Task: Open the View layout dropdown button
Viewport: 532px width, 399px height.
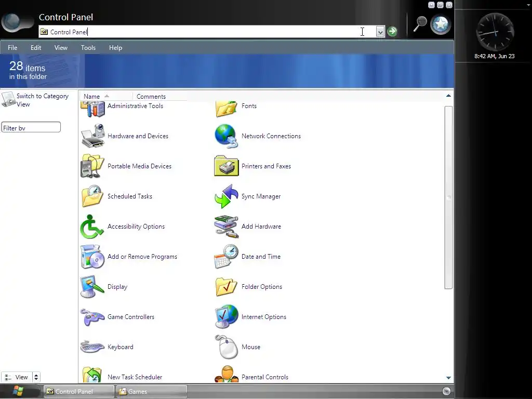Action: [x=17, y=377]
